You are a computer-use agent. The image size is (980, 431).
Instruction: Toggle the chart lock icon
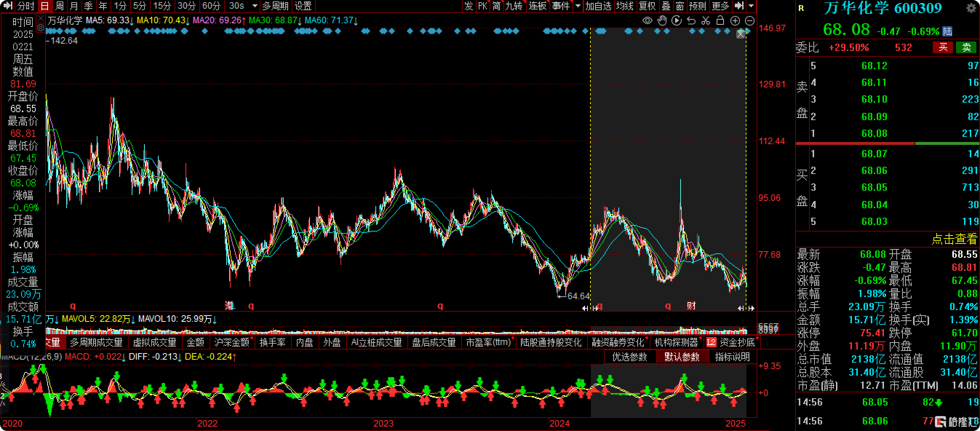point(720,20)
